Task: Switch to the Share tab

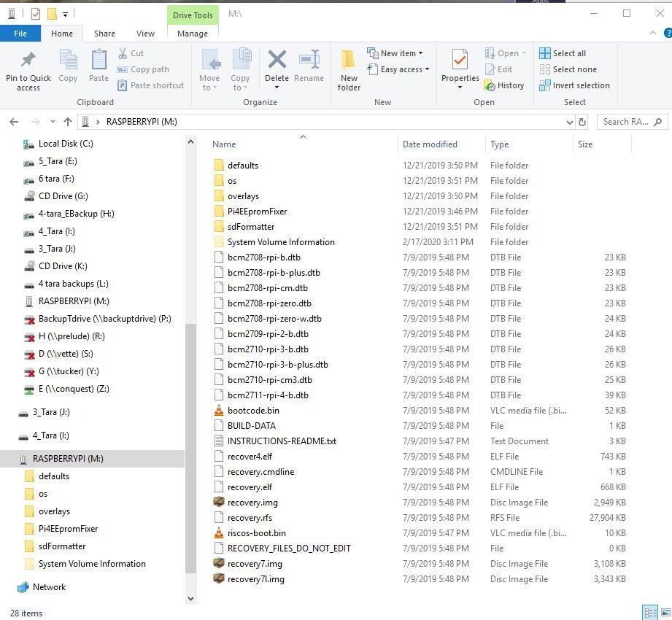Action: tap(104, 34)
